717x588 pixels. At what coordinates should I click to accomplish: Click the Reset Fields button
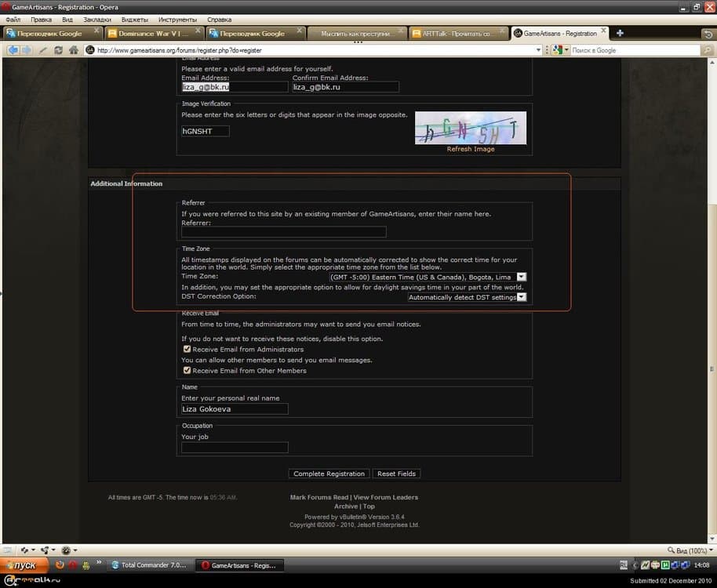pyautogui.click(x=396, y=474)
